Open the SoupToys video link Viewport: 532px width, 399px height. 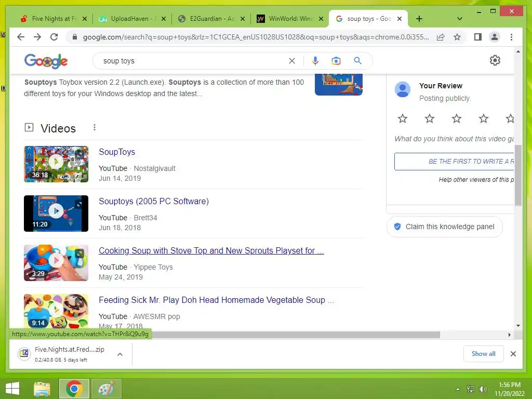117,152
